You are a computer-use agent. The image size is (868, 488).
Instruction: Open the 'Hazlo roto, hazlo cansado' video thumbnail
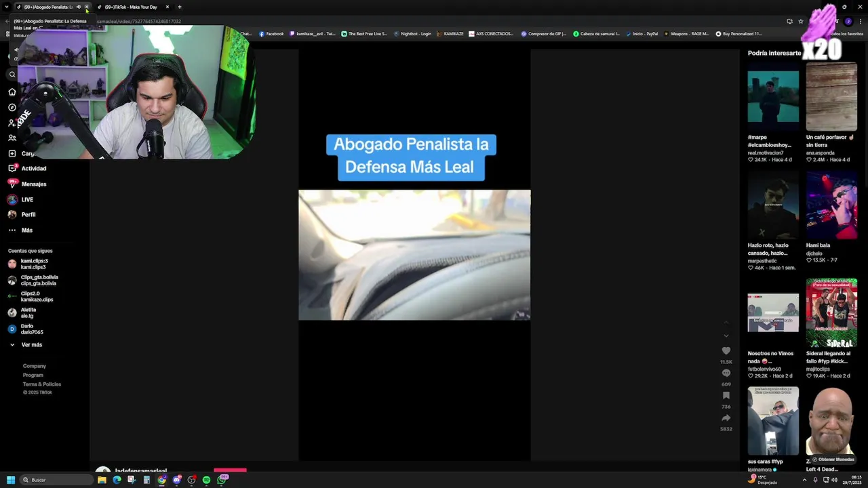773,205
